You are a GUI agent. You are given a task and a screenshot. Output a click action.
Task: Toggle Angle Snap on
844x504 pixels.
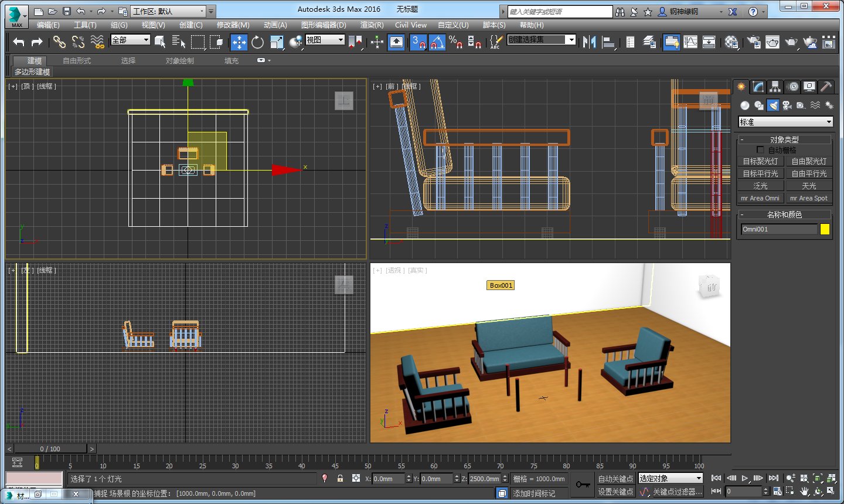point(437,42)
